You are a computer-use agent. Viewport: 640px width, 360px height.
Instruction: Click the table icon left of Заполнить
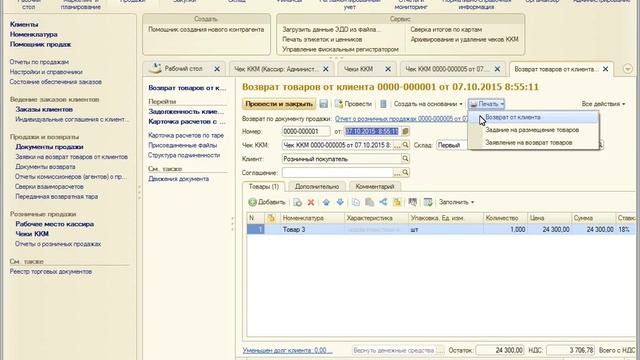pos(428,202)
